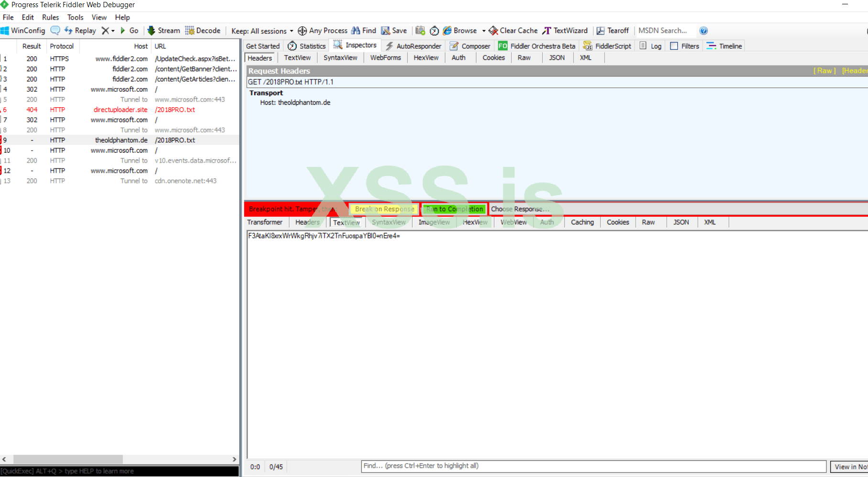
Task: Sort sessions by Result column header
Action: [32, 46]
